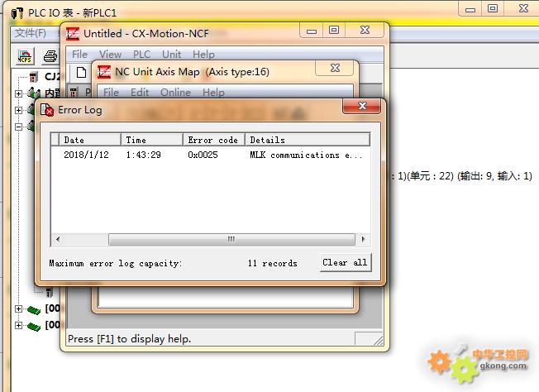Click the 内置 node green icon
Image resolution: width=539 pixels, height=392 pixels.
(34, 93)
